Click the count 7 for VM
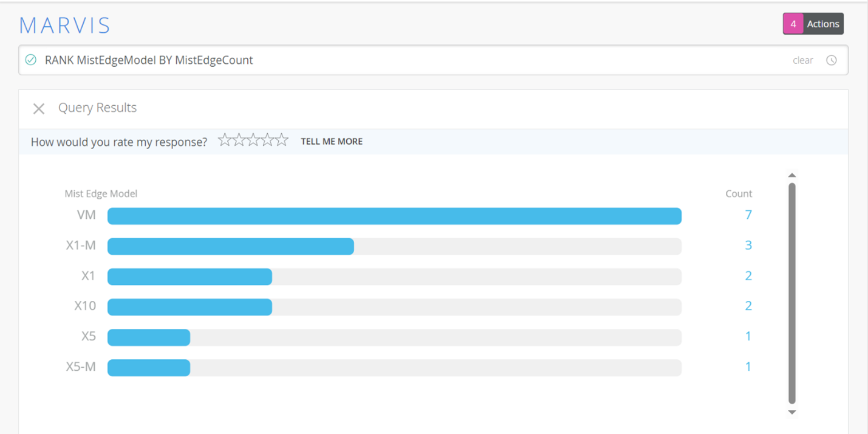868x434 pixels. (748, 215)
